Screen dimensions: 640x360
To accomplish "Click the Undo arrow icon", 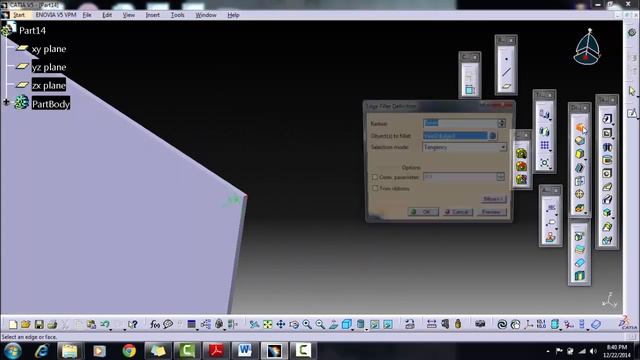I will (x=104, y=324).
